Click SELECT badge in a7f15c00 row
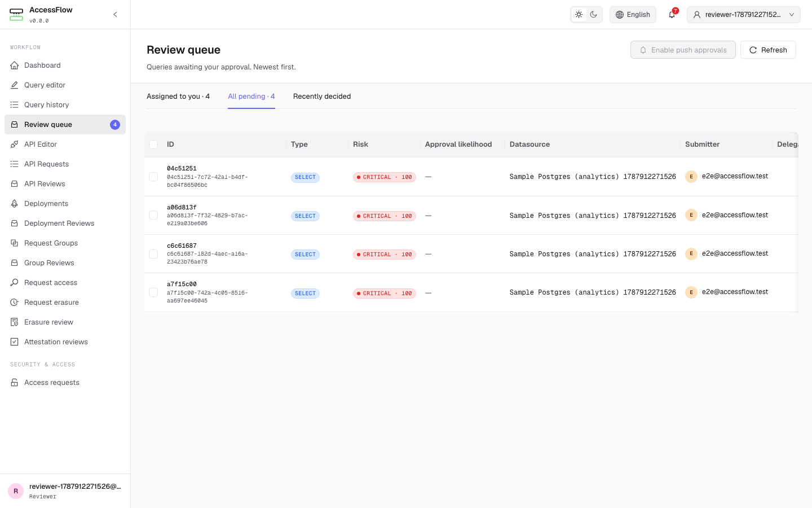The width and height of the screenshot is (812, 508). tap(305, 294)
